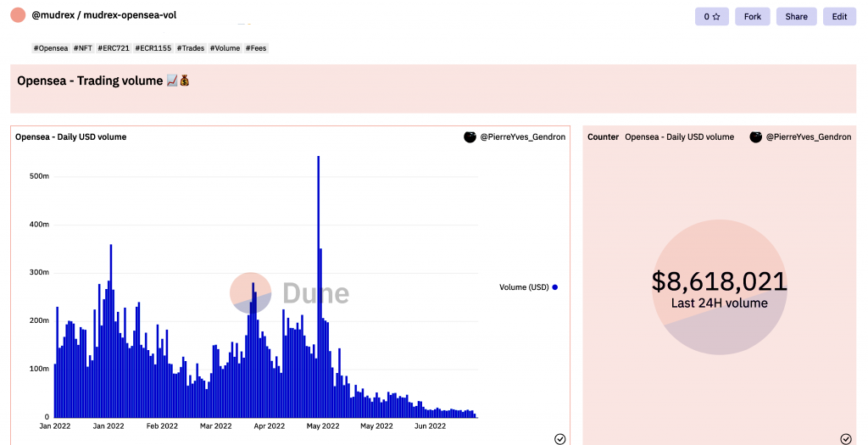Image resolution: width=868 pixels, height=445 pixels.
Task: Click the Last 24H volume caption
Action: tap(719, 303)
